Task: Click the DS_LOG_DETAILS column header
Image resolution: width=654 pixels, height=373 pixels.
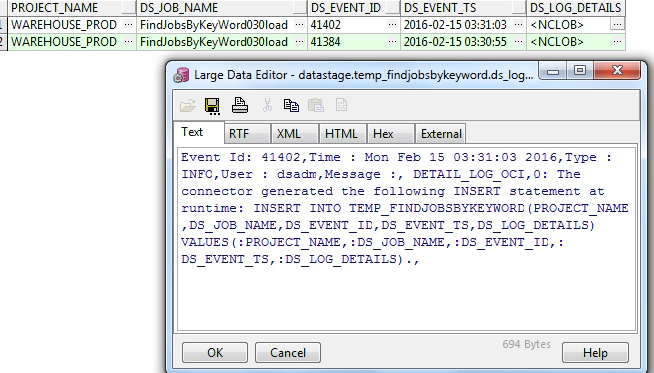Action: coord(576,8)
